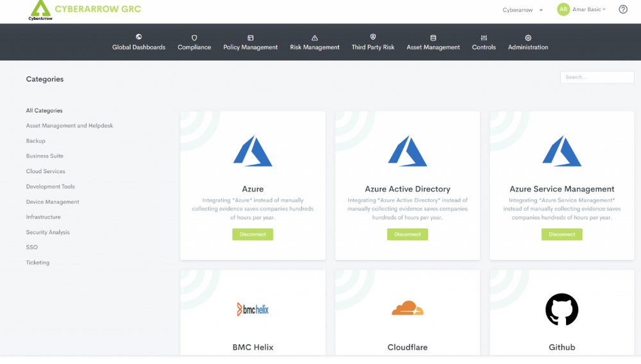This screenshot has width=641, height=364.
Task: Filter by Infrastructure category
Action: [43, 217]
